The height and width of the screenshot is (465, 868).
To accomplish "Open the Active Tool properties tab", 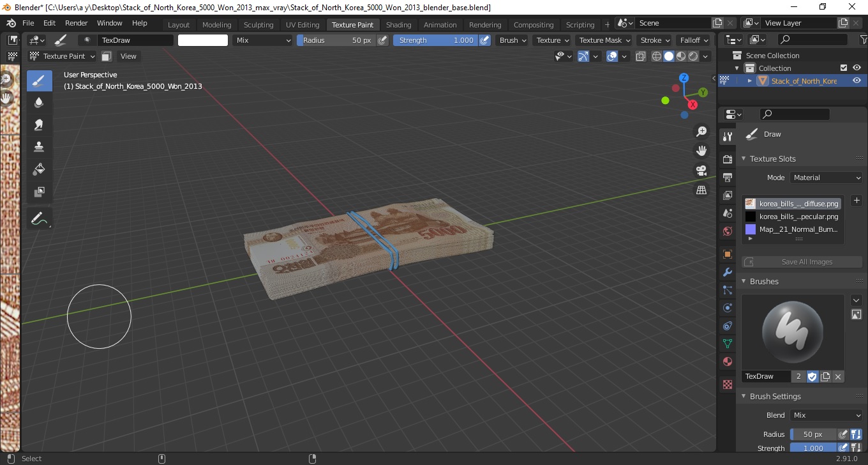I will (727, 137).
